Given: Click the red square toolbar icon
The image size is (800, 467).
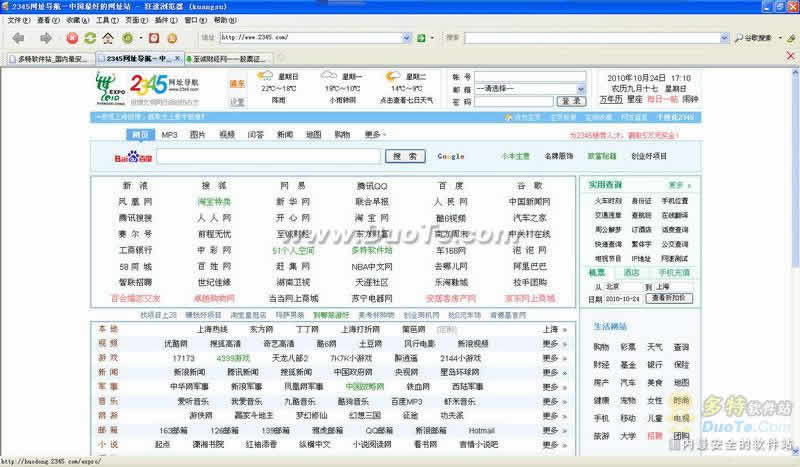Looking at the screenshot, I should click(154, 38).
